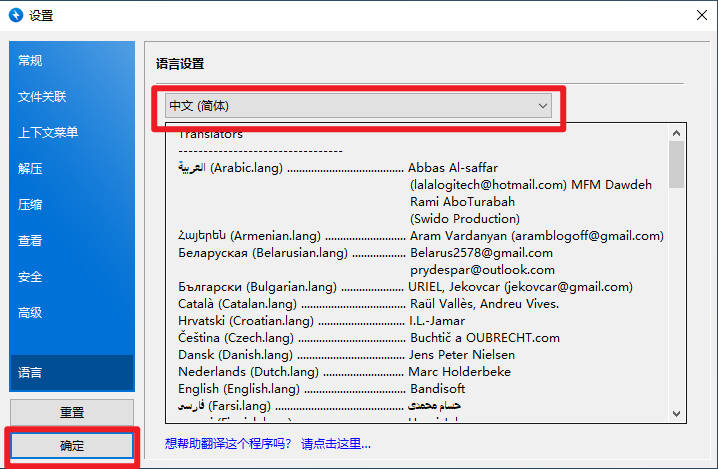The height and width of the screenshot is (469, 718).
Task: Click the Bandizip icon in title bar
Action: point(16,15)
